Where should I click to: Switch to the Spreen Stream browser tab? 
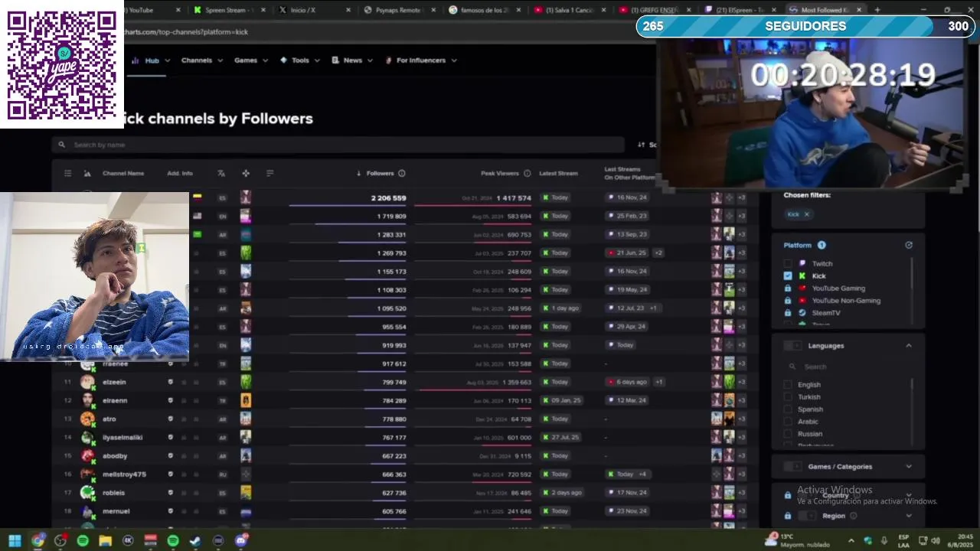click(x=228, y=10)
